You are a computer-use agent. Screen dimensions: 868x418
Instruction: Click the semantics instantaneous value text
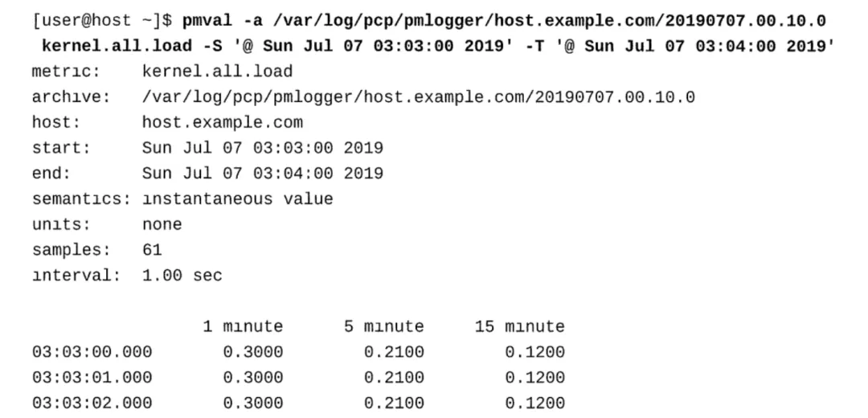237,199
